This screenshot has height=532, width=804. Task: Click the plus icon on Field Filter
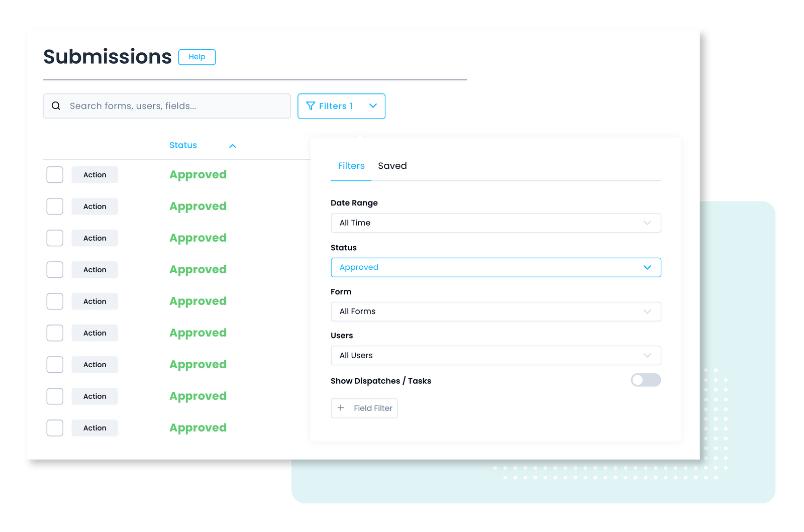pyautogui.click(x=341, y=408)
